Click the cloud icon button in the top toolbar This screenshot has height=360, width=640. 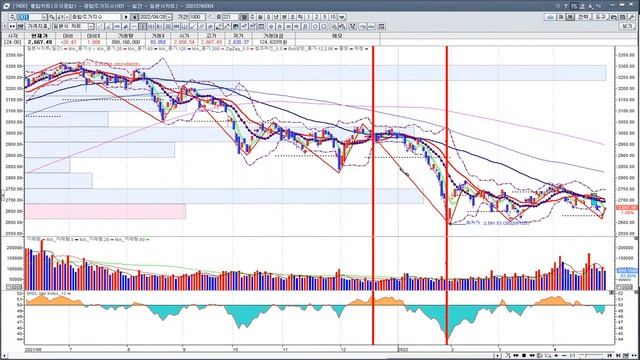click(x=551, y=17)
